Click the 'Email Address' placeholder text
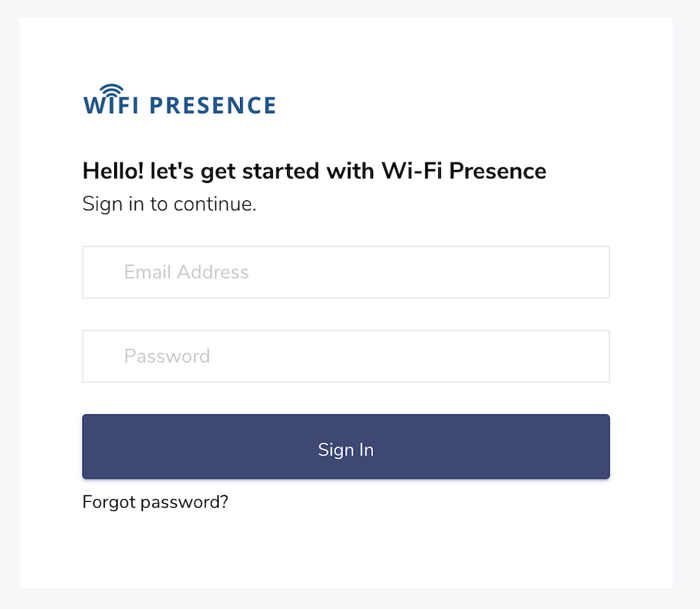Screen dimensions: 700x609 click(x=187, y=272)
